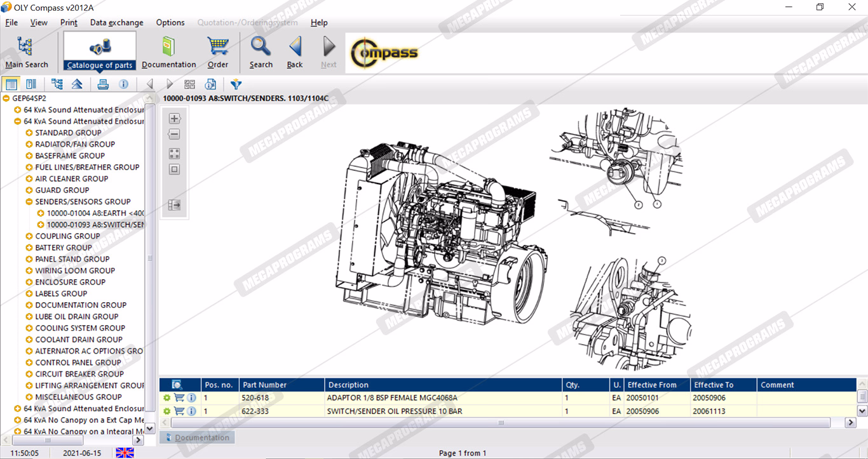Image resolution: width=868 pixels, height=459 pixels.
Task: Open the Options menu
Action: pyautogui.click(x=170, y=22)
